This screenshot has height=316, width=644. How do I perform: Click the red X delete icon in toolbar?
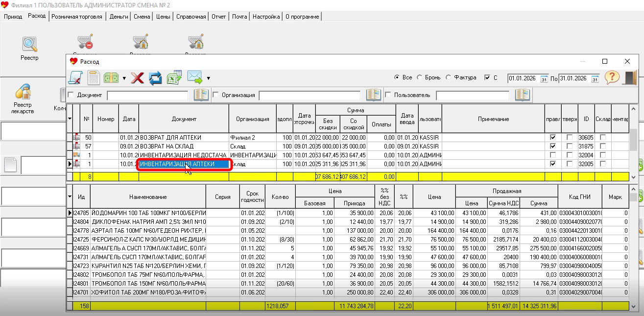point(137,78)
